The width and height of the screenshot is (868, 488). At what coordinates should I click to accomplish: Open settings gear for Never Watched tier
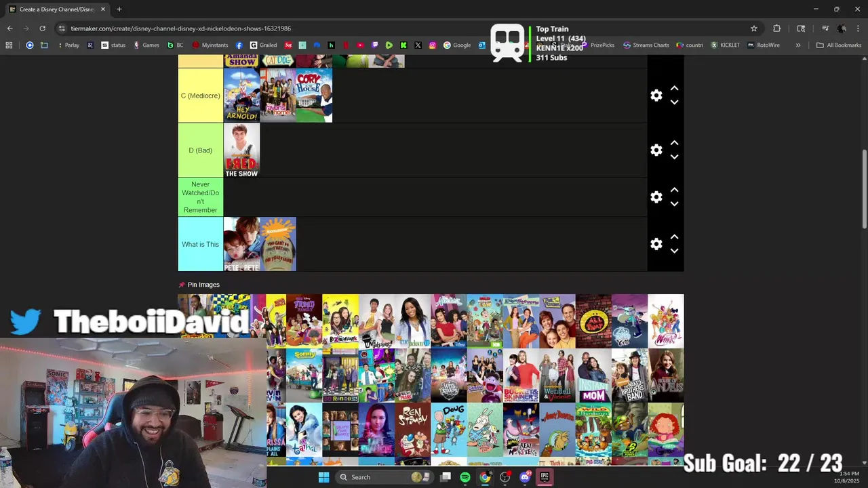click(x=656, y=197)
